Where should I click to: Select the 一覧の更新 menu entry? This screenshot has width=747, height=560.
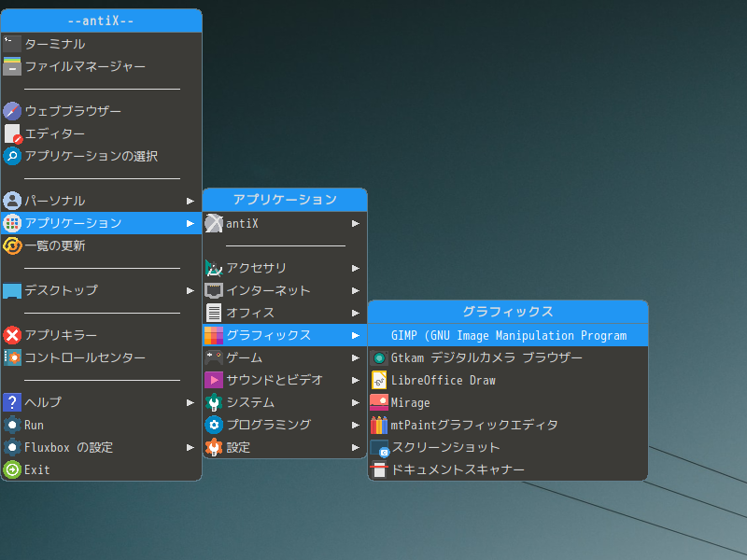[x=102, y=245]
